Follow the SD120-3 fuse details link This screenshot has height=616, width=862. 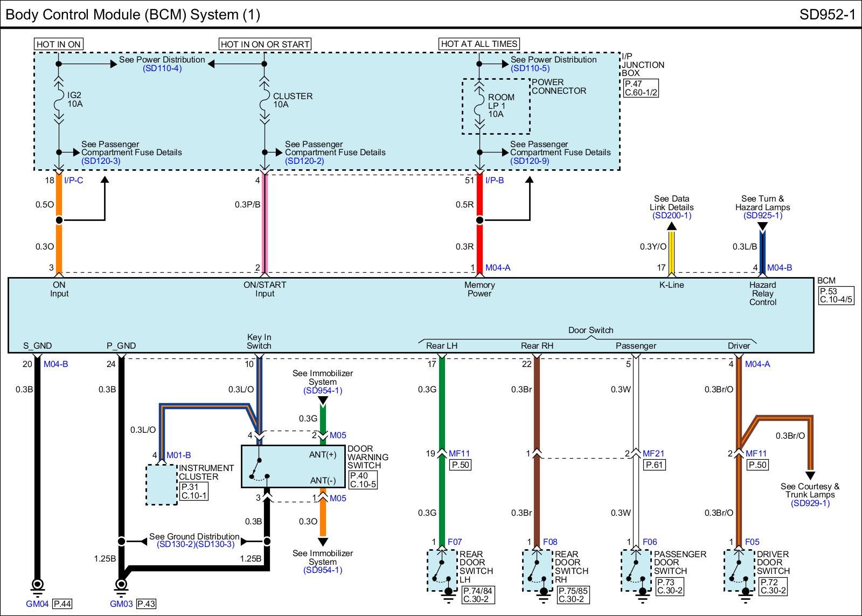click(x=101, y=161)
